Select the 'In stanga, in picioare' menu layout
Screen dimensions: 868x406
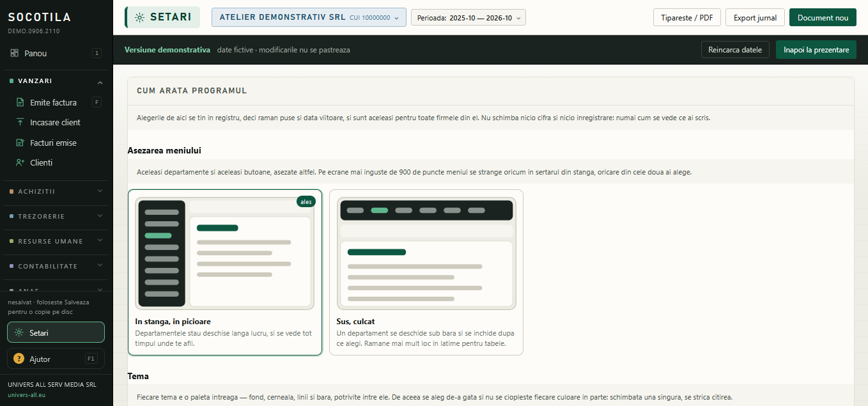tap(225, 272)
